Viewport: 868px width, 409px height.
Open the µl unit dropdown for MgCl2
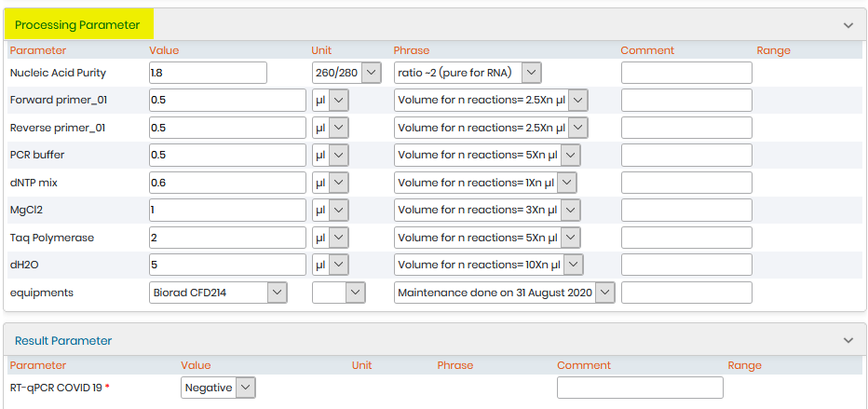[330, 211]
